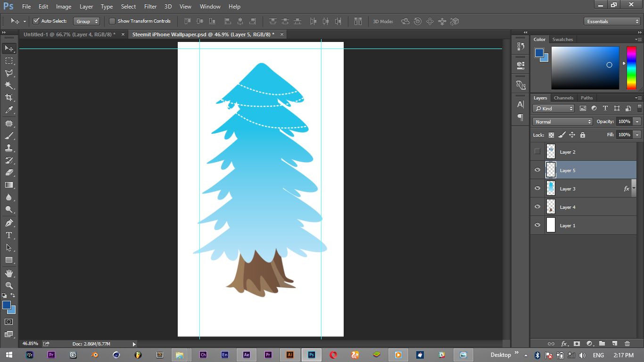Hide Layer 1 visibility eye

click(537, 225)
